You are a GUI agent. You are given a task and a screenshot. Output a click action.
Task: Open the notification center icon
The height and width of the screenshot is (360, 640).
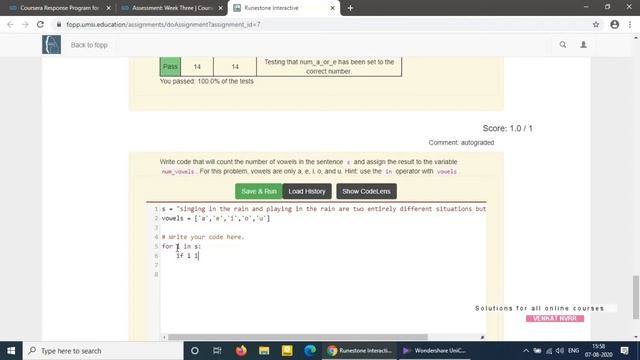point(624,351)
